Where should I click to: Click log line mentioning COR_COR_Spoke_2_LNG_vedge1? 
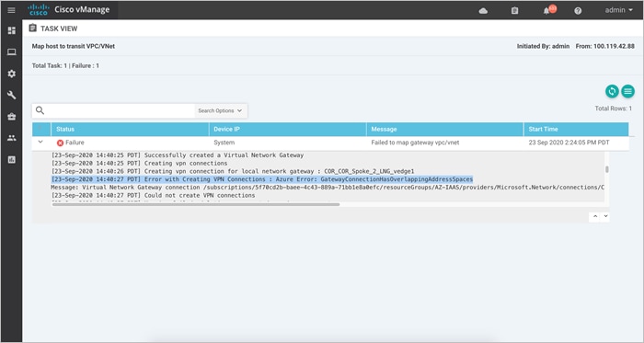(233, 171)
